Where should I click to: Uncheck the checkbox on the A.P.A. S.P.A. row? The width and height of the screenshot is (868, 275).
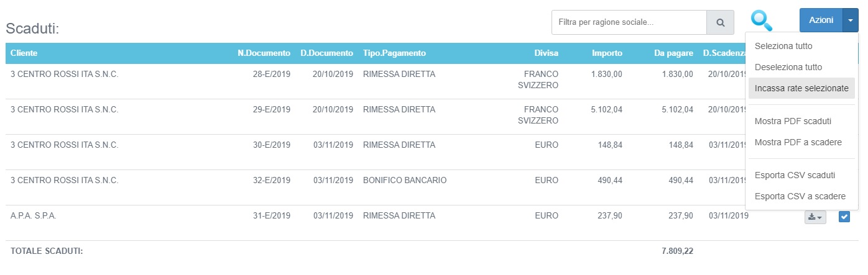coord(844,217)
